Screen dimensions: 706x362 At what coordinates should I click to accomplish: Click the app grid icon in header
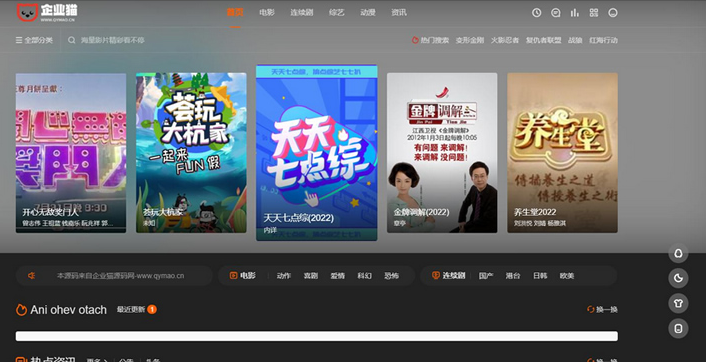click(x=594, y=13)
